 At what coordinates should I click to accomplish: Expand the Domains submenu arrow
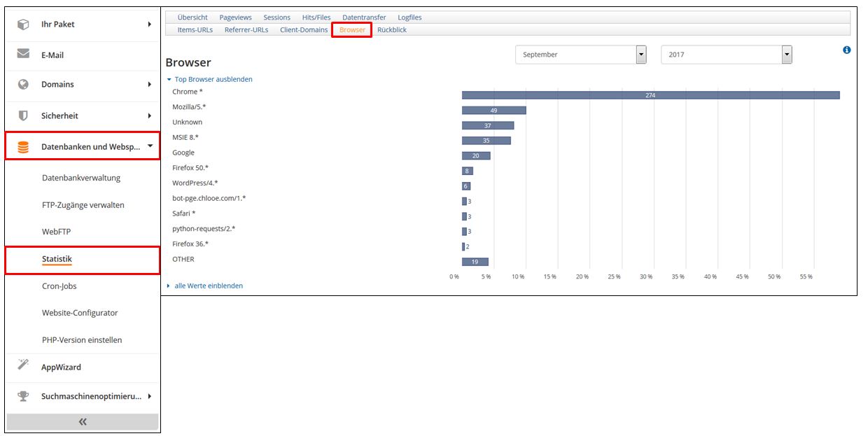click(x=149, y=85)
